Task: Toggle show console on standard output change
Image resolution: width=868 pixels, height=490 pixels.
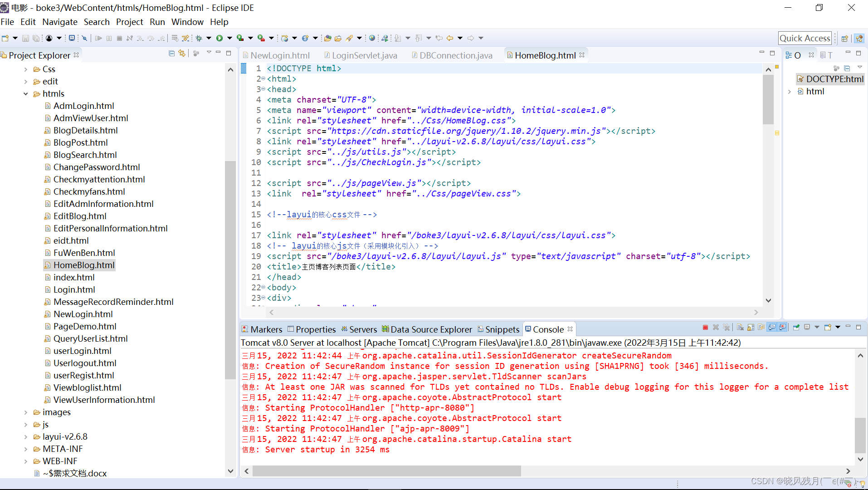Action: tap(772, 327)
